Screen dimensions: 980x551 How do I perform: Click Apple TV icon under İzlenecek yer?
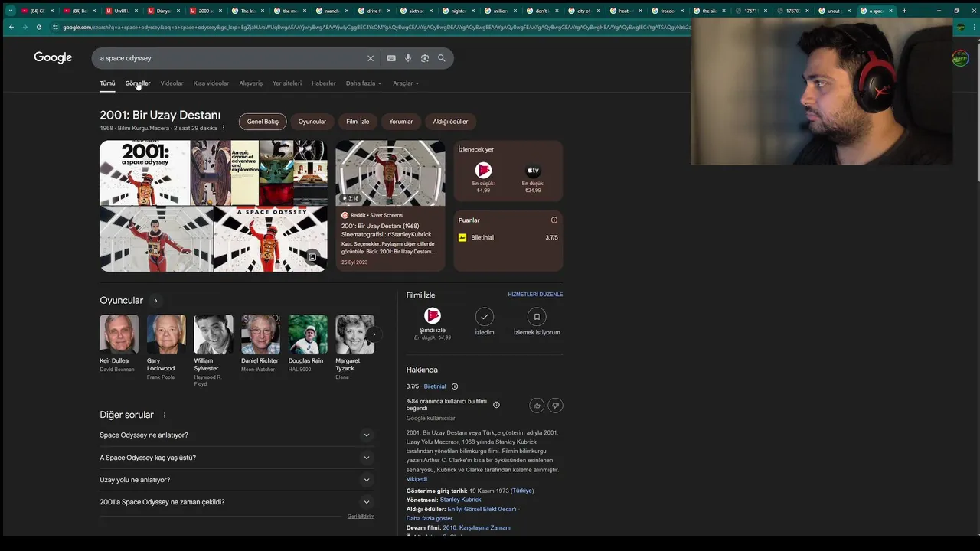pyautogui.click(x=533, y=171)
